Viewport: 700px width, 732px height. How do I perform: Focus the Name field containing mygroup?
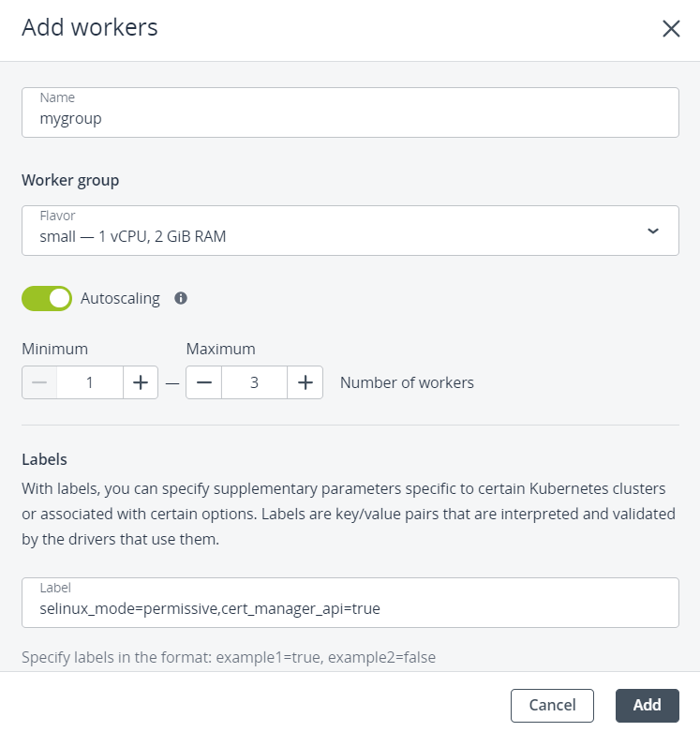pos(350,112)
